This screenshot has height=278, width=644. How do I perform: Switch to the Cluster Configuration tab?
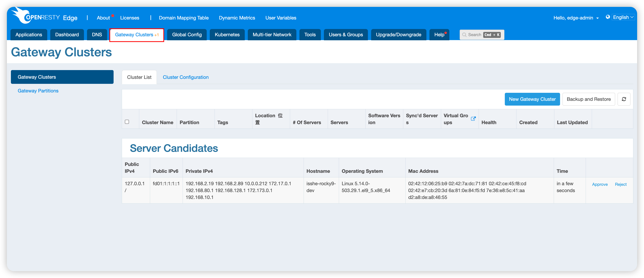coord(185,77)
